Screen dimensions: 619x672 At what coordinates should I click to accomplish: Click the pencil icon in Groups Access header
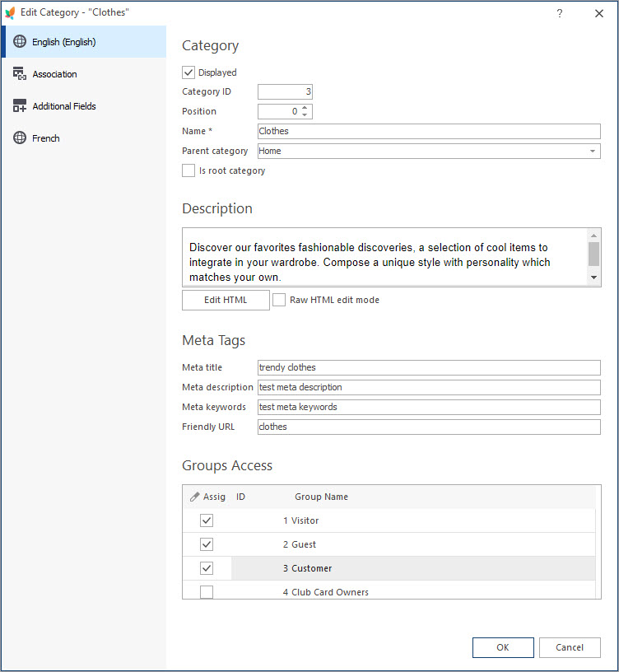(194, 497)
